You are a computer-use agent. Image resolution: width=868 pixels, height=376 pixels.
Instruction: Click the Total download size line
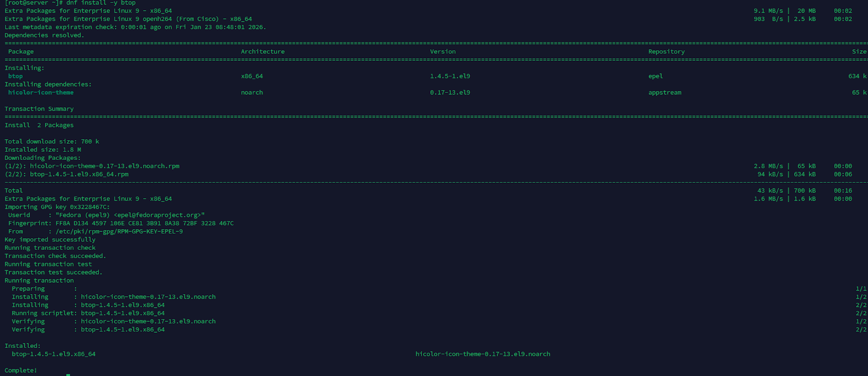click(52, 141)
